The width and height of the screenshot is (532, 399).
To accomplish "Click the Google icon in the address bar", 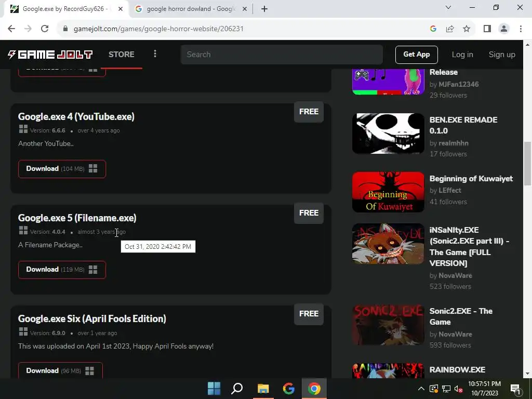I will point(433,29).
